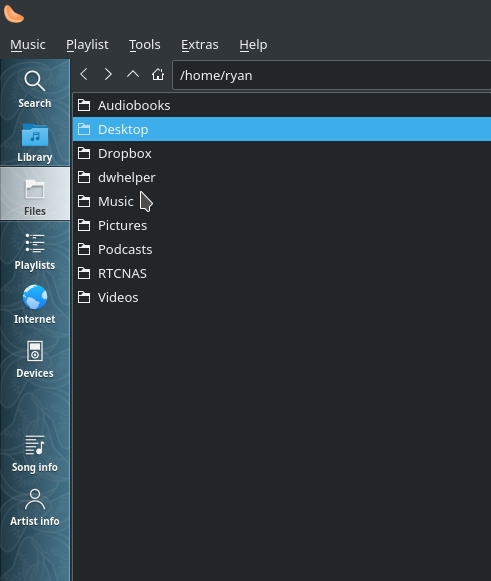
Task: Open the Artist info panel
Action: (x=35, y=507)
